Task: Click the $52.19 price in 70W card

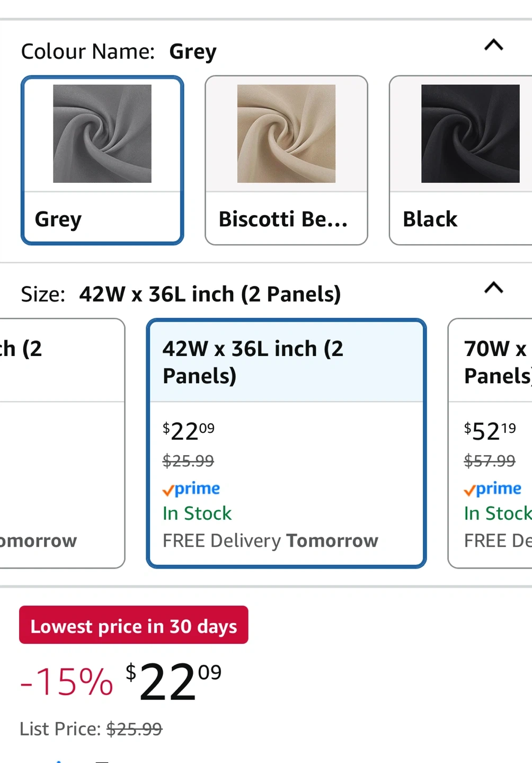Action: [490, 431]
